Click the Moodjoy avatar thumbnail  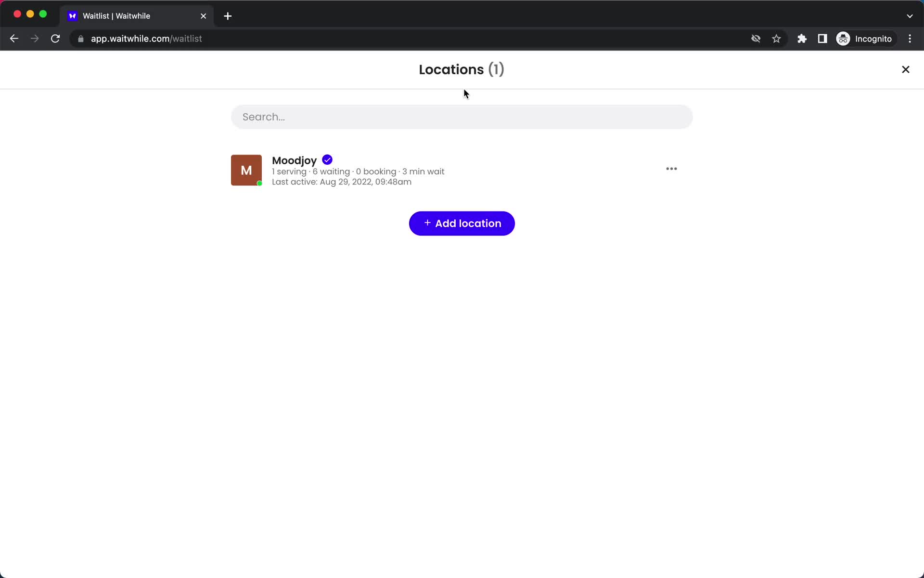(x=246, y=170)
